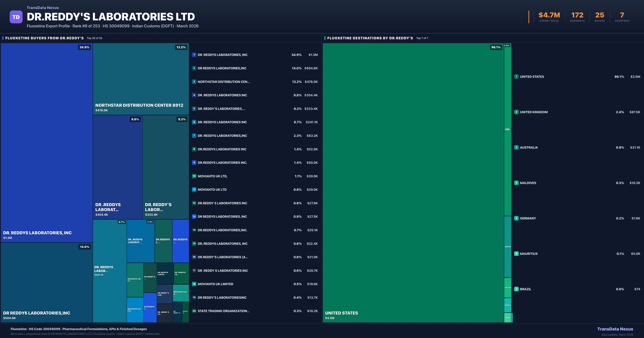The width and height of the screenshot is (644, 338).
Task: Click rank badge 7 beside Brazil
Action: pyautogui.click(x=516, y=289)
